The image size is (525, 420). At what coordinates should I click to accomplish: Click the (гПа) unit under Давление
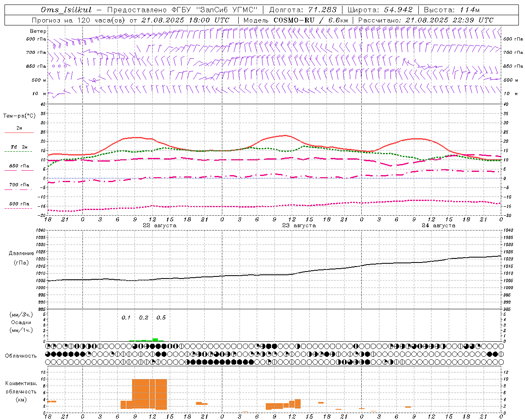pos(21,263)
